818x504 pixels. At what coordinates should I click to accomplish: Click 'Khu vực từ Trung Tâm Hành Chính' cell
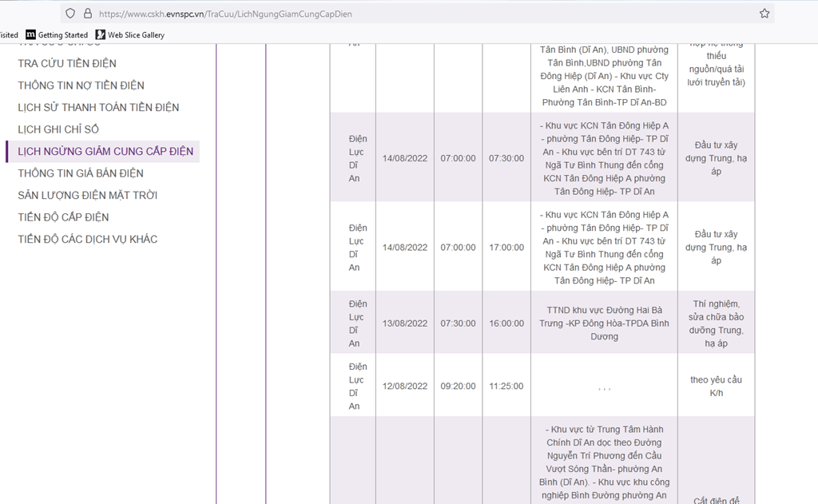[604, 461]
